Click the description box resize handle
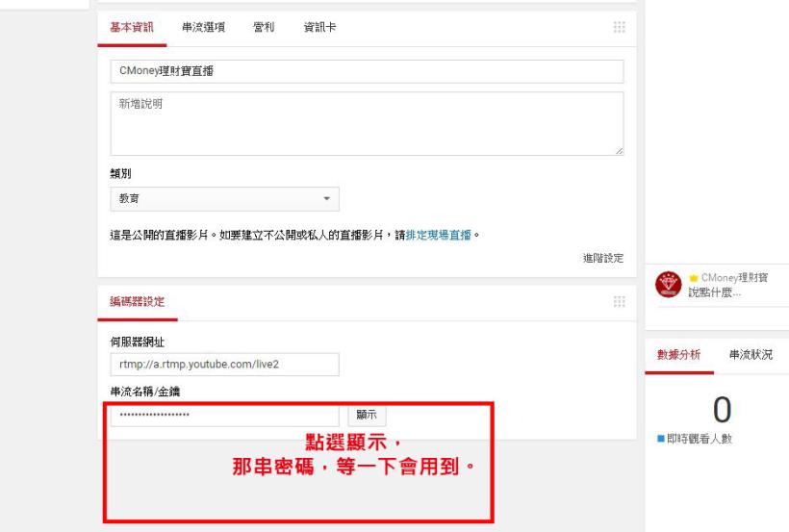789x532 pixels. pyautogui.click(x=620, y=150)
